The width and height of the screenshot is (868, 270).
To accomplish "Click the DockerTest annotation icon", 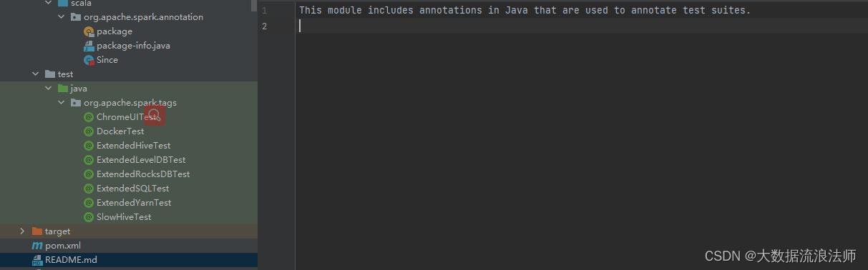I will click(89, 131).
